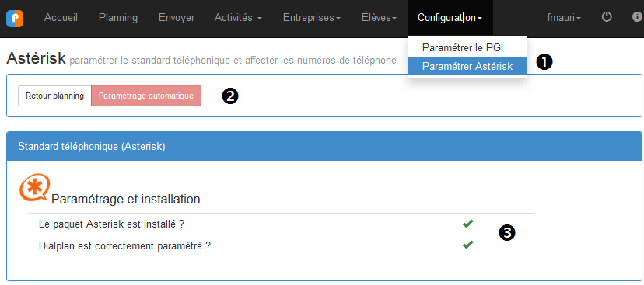Select Paramétrer Astérisk menu entry
This screenshot has width=644, height=285.
pyautogui.click(x=467, y=67)
